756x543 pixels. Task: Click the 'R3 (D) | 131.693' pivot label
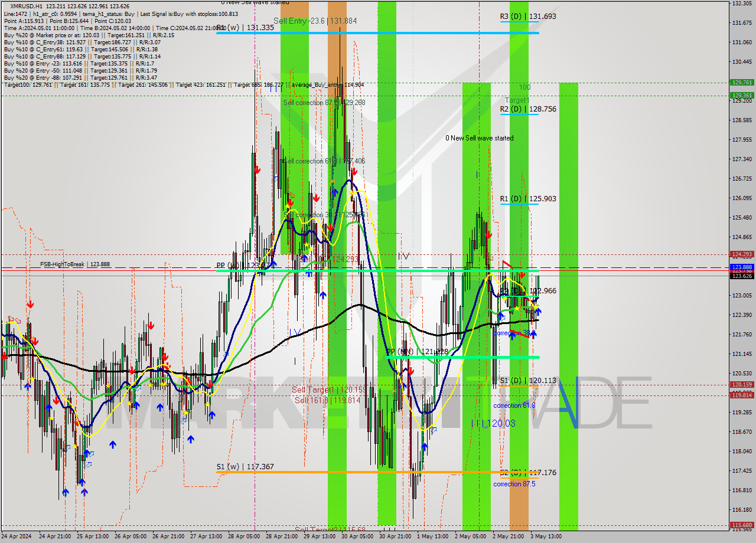coord(528,17)
